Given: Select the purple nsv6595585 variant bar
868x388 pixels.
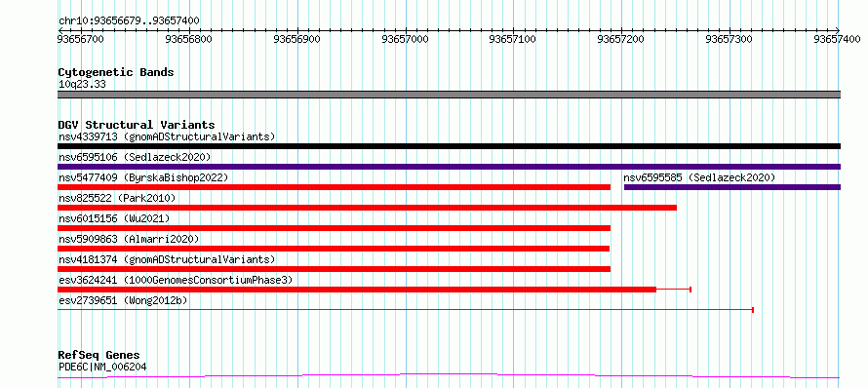Looking at the screenshot, I should [732, 187].
